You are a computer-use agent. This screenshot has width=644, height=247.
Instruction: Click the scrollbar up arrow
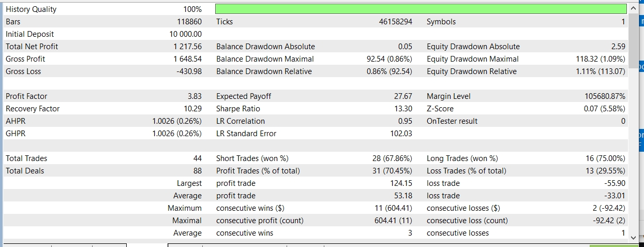pos(634,9)
